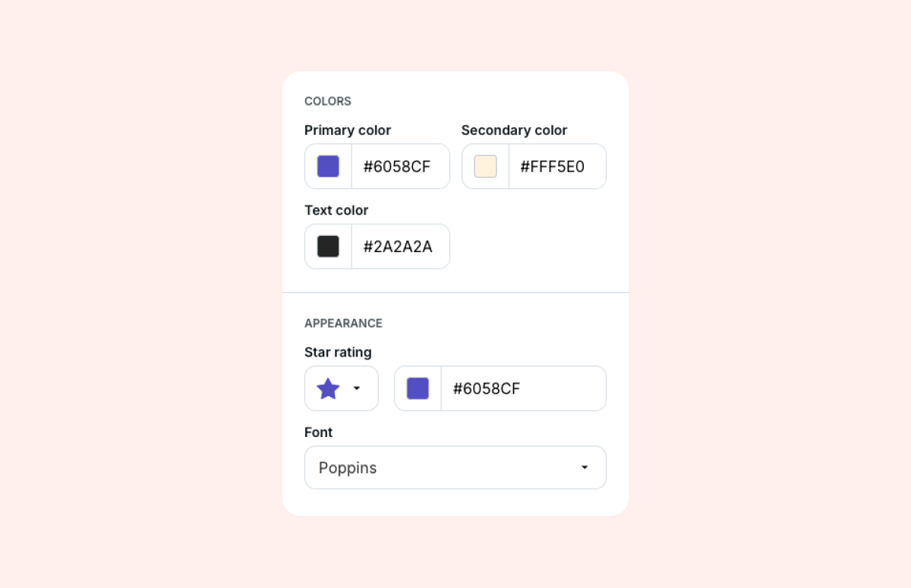Viewport: 911px width, 588px height.
Task: Click the Text color label
Action: coord(336,210)
